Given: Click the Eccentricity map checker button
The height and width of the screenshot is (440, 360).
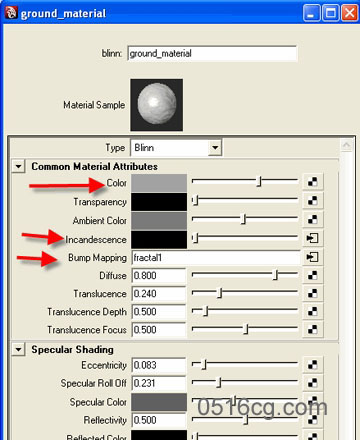Looking at the screenshot, I should click(312, 365).
